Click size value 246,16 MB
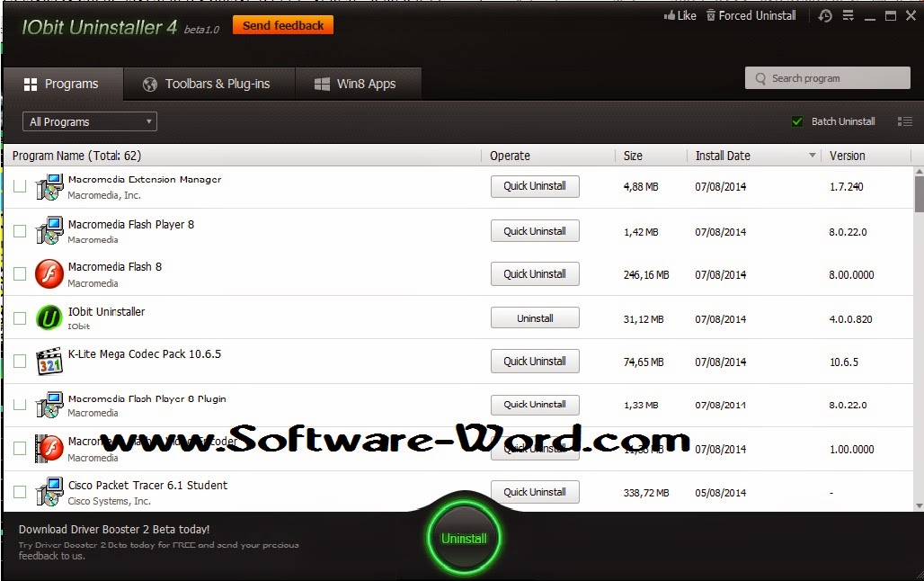 point(646,275)
